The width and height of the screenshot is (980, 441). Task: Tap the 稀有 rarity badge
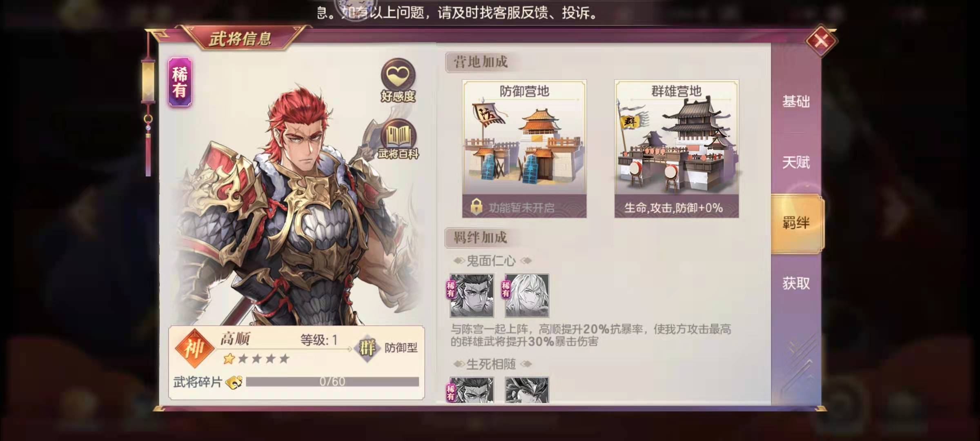pos(180,82)
